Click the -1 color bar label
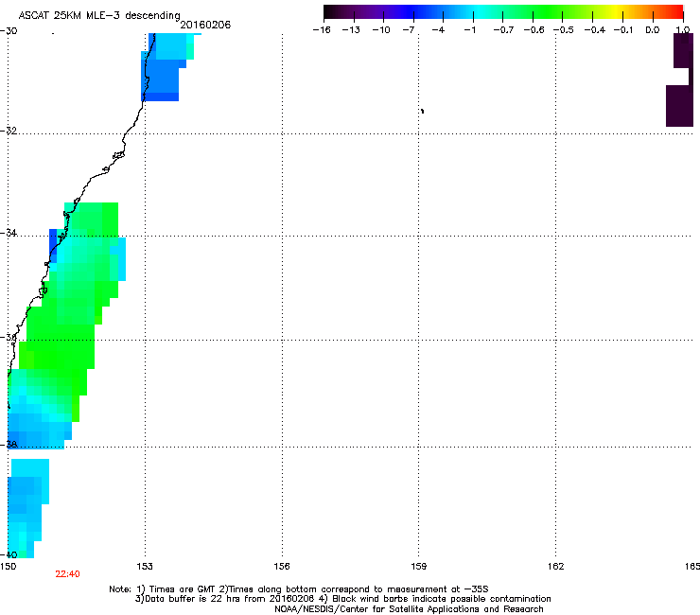This screenshot has height=615, width=700. tap(469, 30)
